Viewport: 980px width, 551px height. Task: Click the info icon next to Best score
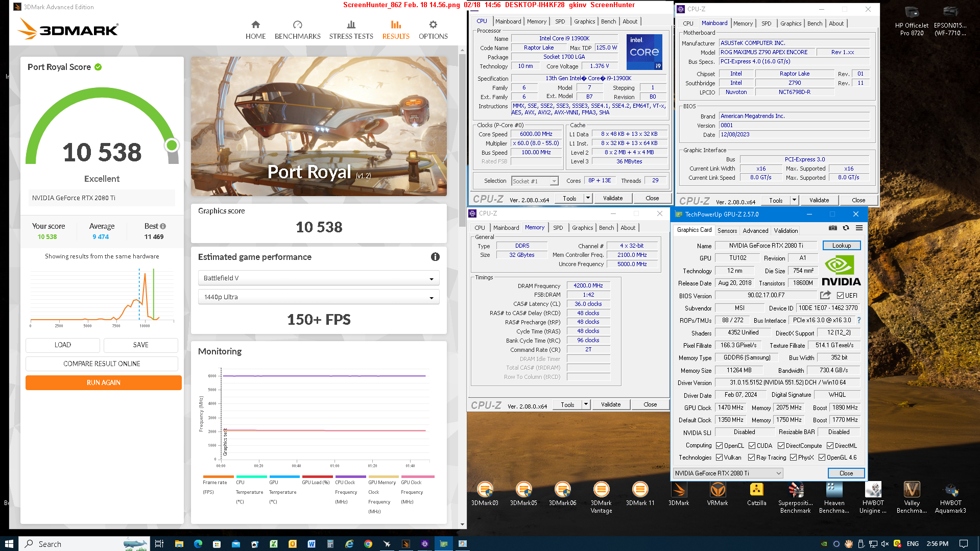click(163, 226)
